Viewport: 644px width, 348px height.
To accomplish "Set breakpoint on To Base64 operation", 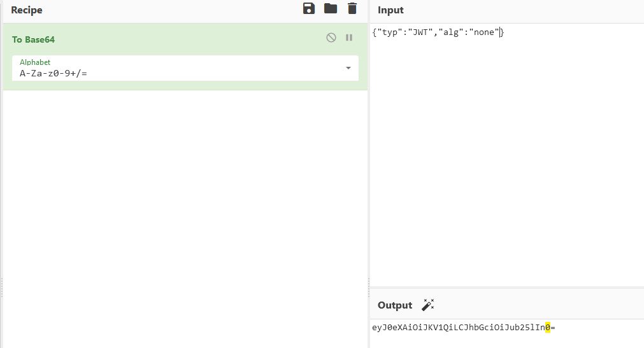I will point(349,38).
